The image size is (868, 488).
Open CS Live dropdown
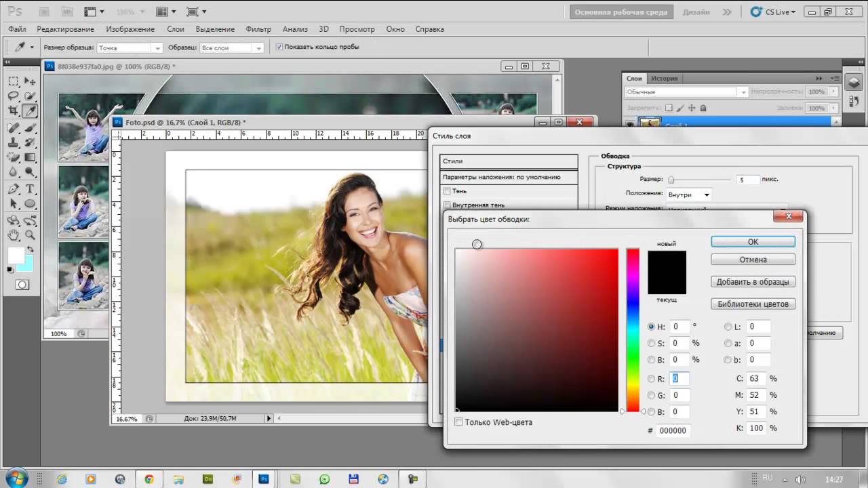click(x=772, y=12)
